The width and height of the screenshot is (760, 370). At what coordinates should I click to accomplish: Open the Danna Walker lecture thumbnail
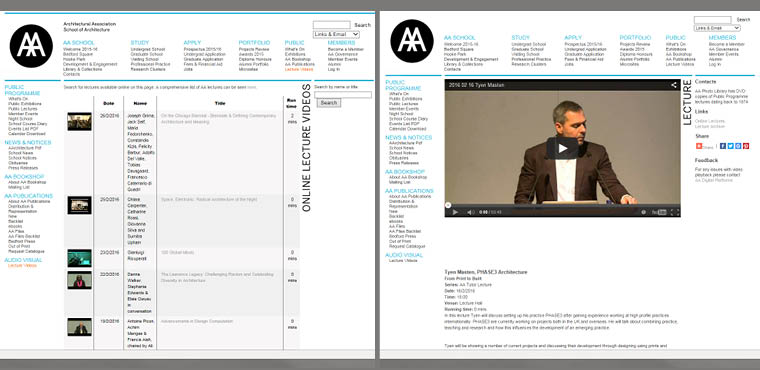tap(79, 280)
